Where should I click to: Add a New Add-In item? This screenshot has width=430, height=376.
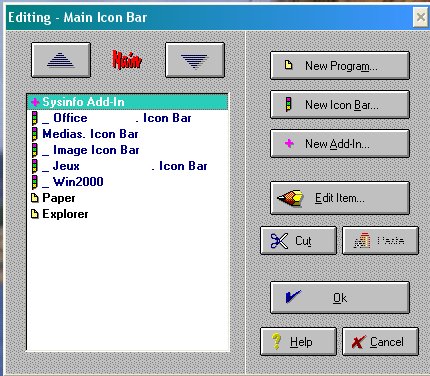tap(340, 144)
